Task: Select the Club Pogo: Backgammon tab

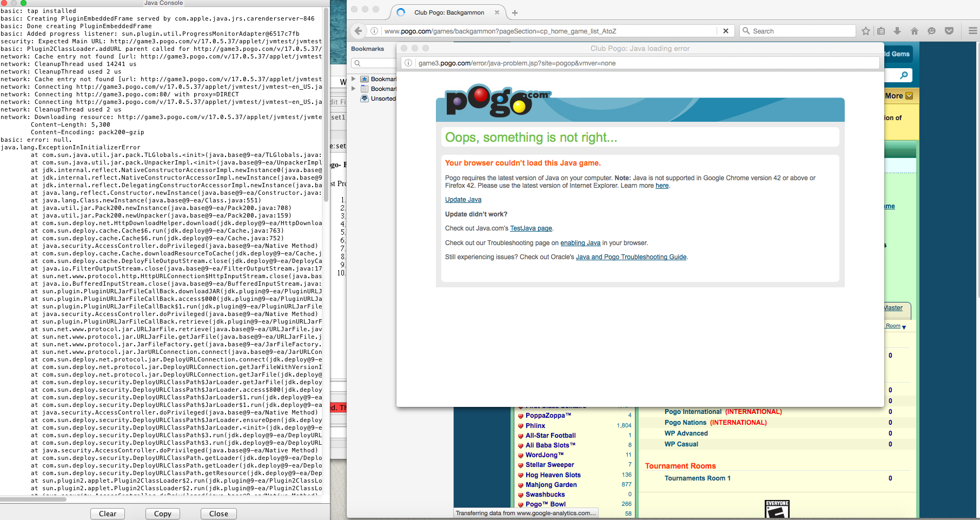Action: click(449, 12)
